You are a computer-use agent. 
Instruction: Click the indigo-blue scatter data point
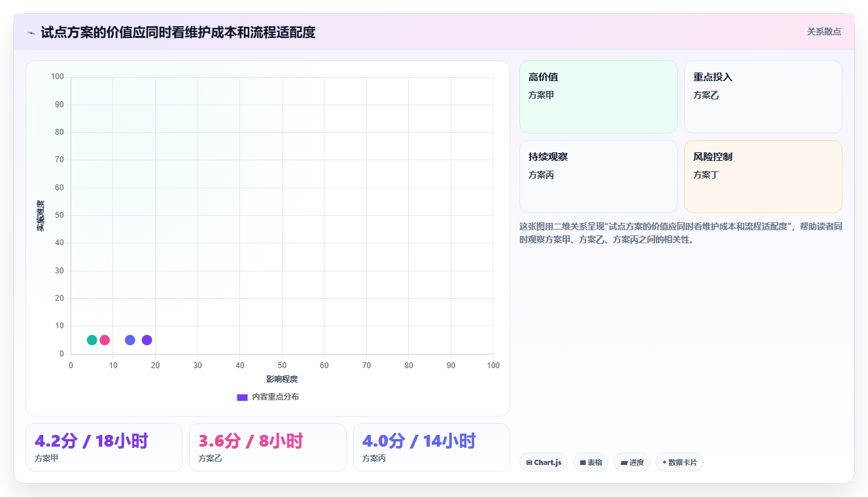click(x=130, y=340)
